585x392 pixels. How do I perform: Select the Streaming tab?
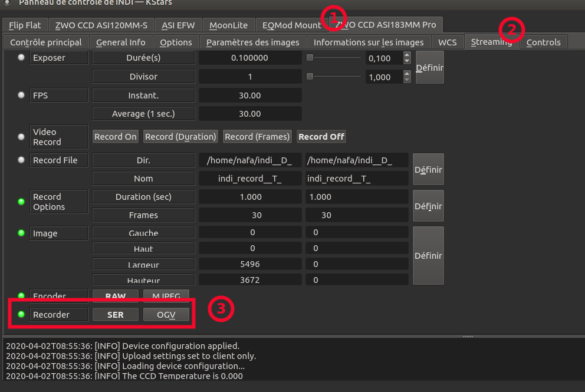(x=491, y=42)
